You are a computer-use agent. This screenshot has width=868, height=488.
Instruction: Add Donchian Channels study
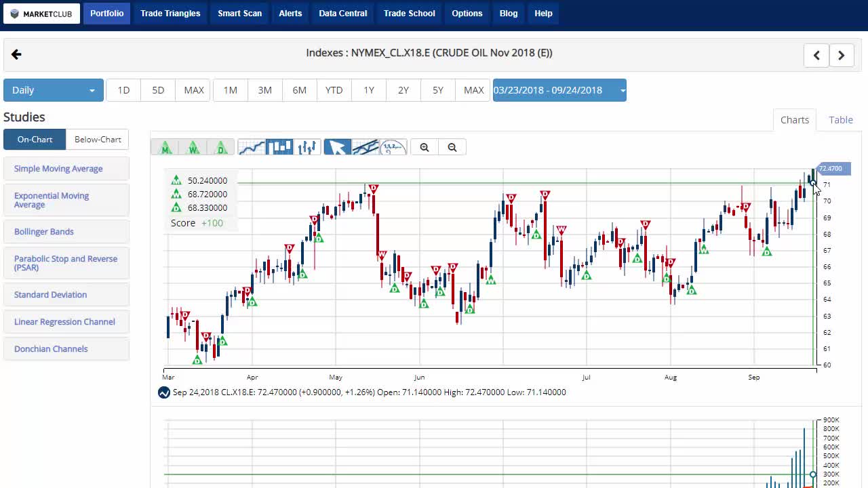pyautogui.click(x=66, y=349)
